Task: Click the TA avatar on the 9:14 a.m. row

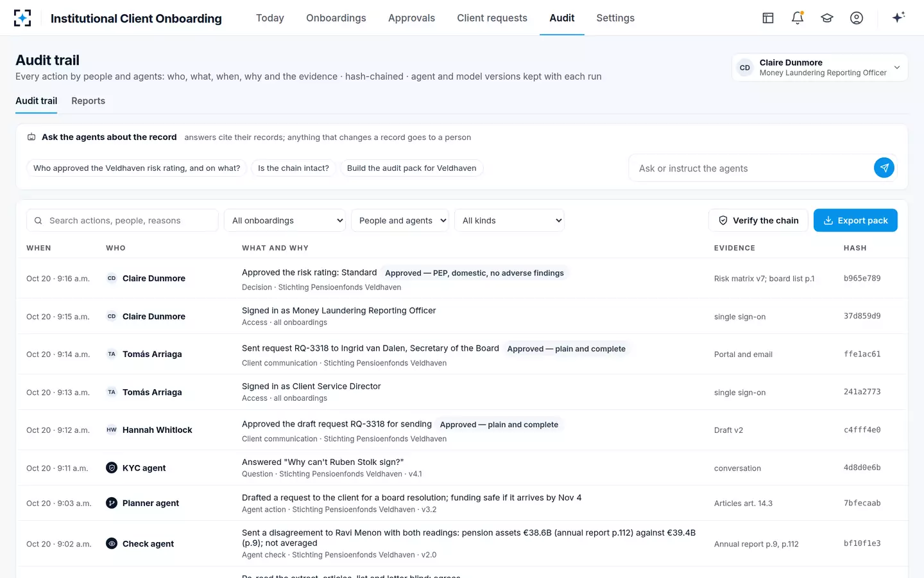Action: pyautogui.click(x=112, y=354)
